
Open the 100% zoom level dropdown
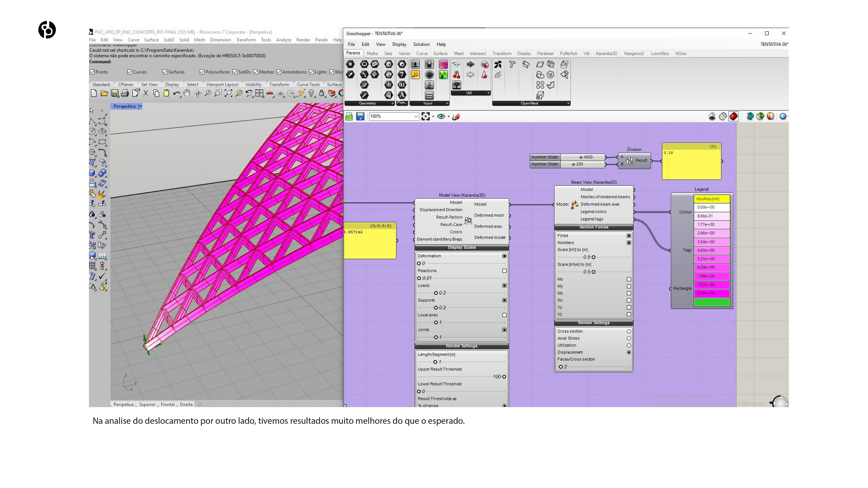(x=416, y=117)
